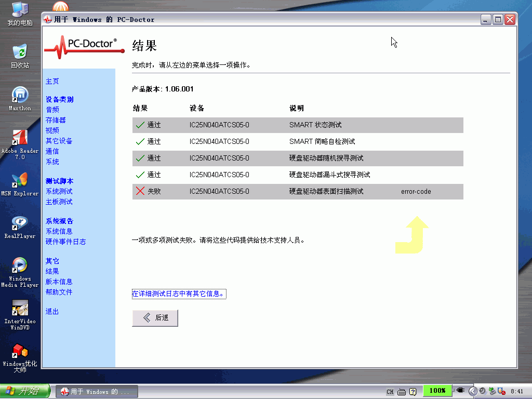Open My Computer desktop icon
This screenshot has height=399, width=532.
pos(20,14)
